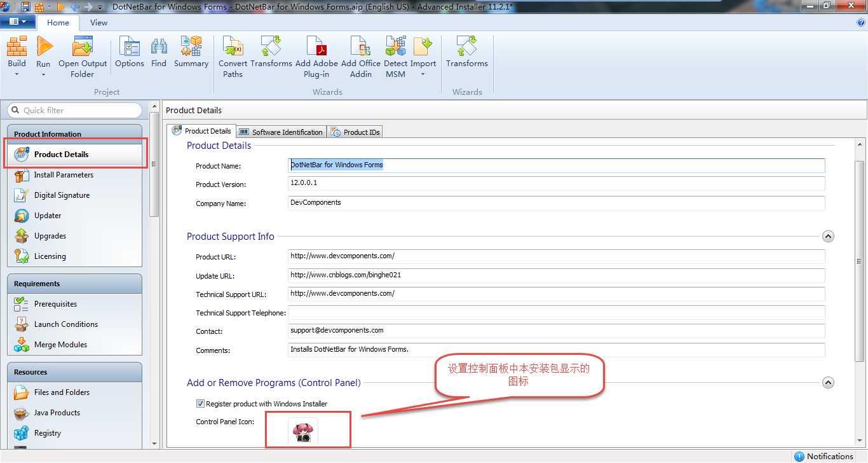Select Install Parameters in sidebar
This screenshot has width=868, height=463.
(64, 175)
